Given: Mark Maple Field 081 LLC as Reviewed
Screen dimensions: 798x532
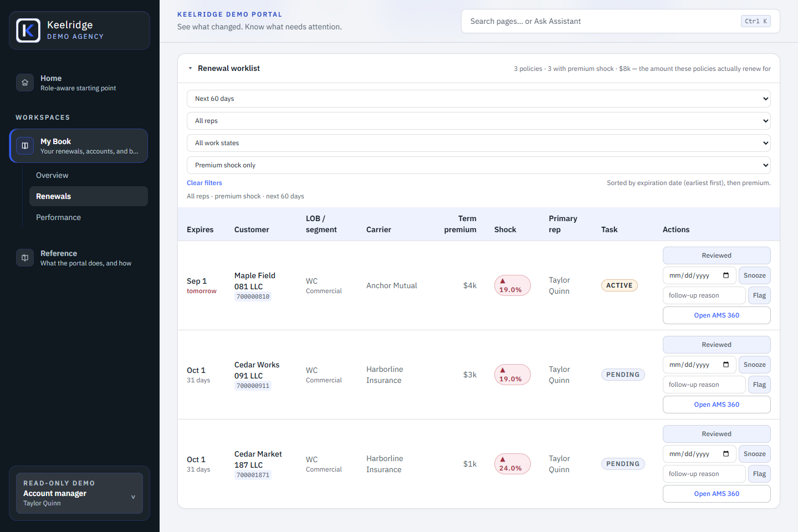Looking at the screenshot, I should [717, 255].
